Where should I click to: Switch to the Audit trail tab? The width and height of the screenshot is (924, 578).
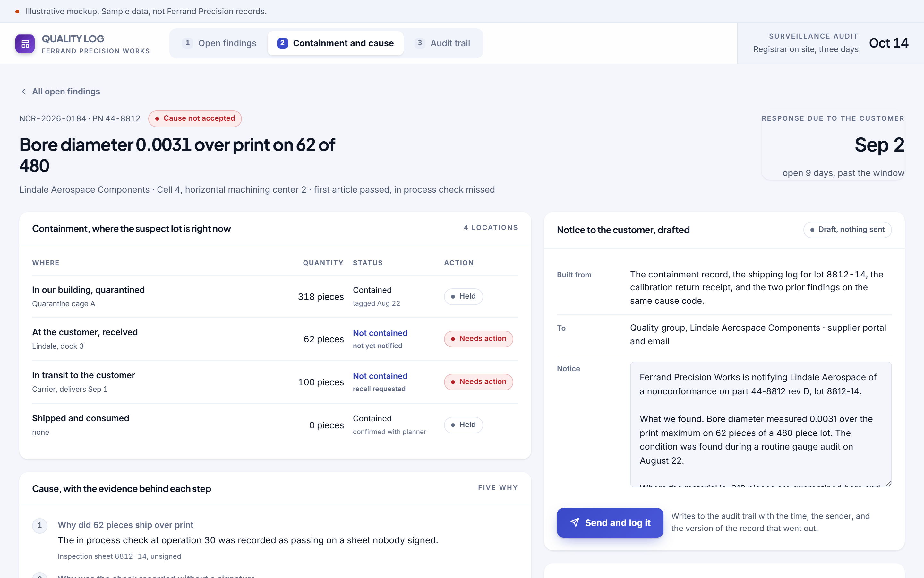442,43
